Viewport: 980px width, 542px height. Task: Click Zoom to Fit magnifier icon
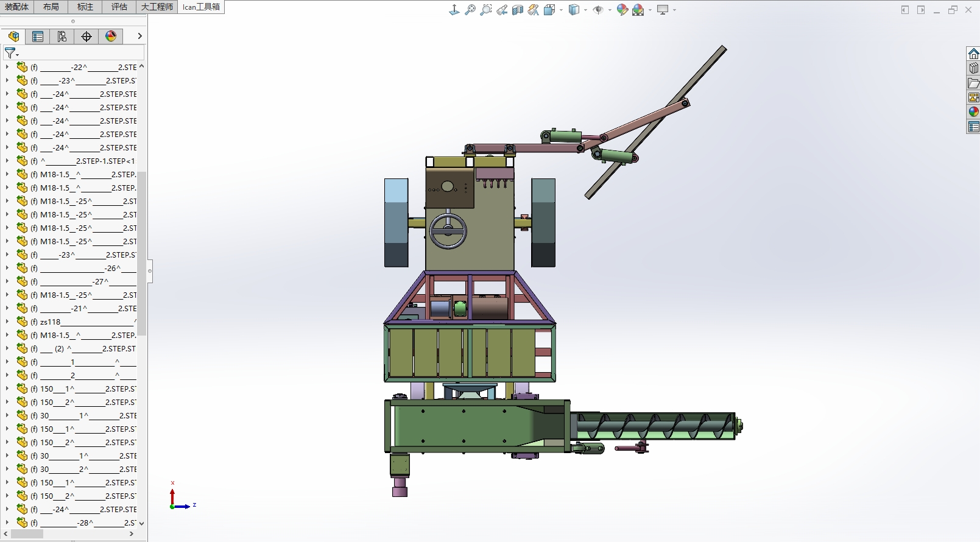tap(470, 10)
